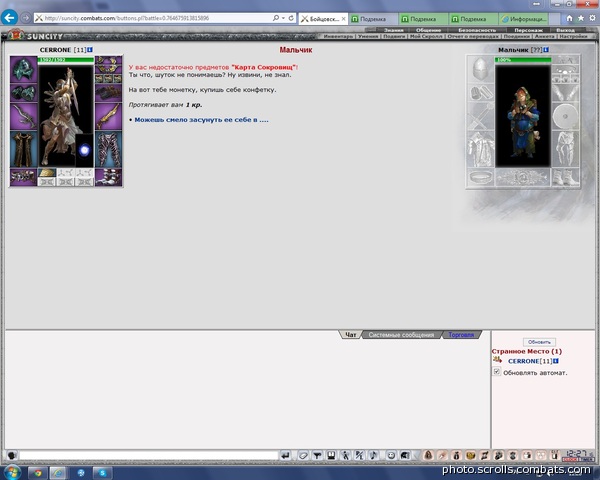Open the Анкета submenu link
Viewport: 600px width, 480px height.
pyautogui.click(x=544, y=36)
